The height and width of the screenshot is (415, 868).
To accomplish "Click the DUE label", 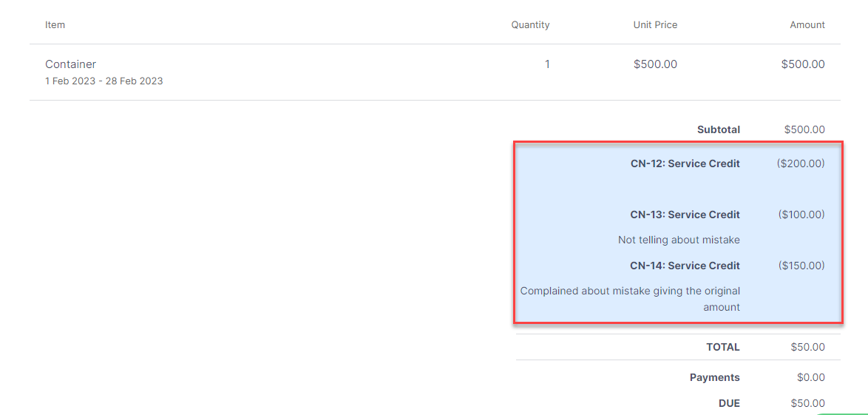I will click(730, 403).
